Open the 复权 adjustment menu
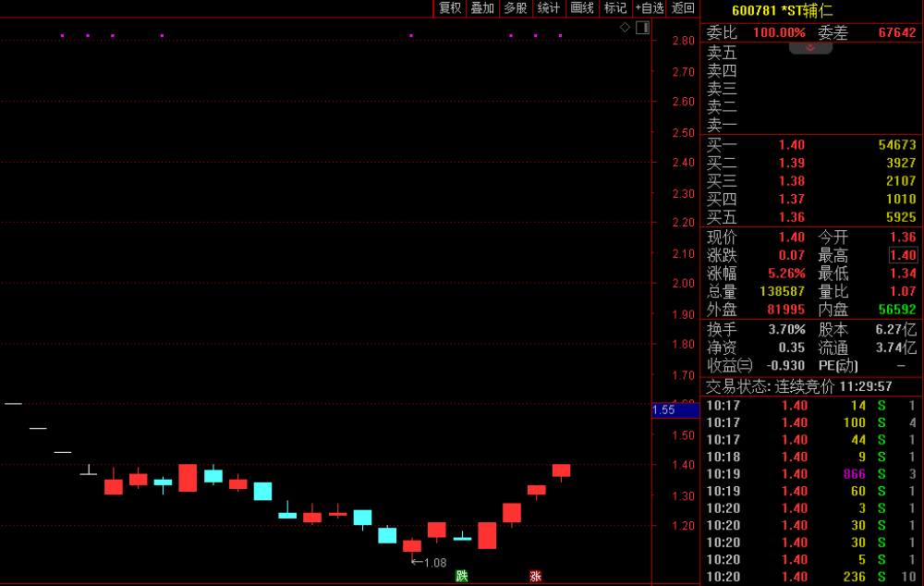The height and width of the screenshot is (586, 924). coord(450,8)
